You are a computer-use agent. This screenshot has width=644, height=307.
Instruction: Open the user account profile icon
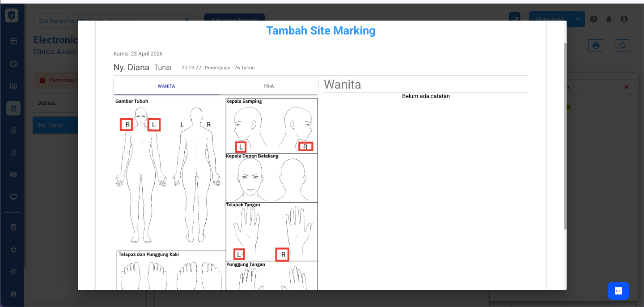coord(624,19)
